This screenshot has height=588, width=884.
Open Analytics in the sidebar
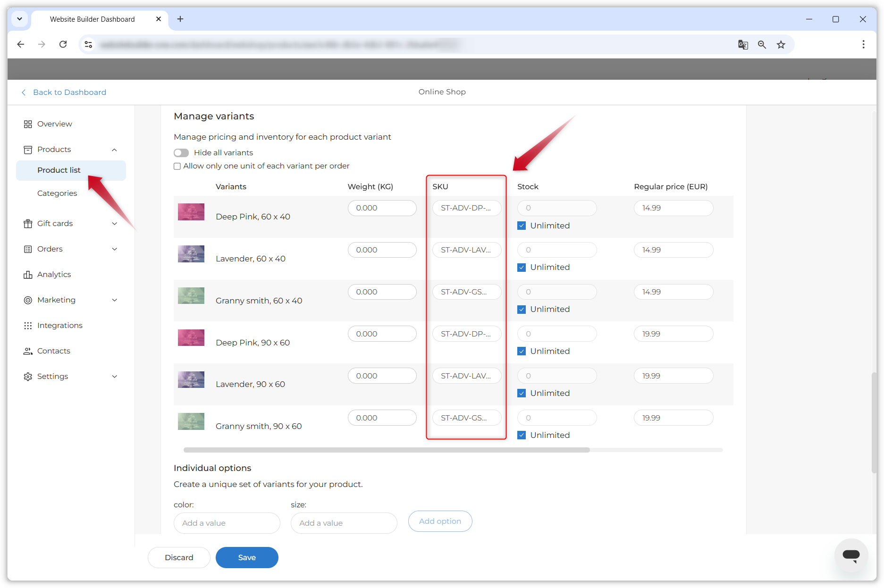[x=54, y=275]
